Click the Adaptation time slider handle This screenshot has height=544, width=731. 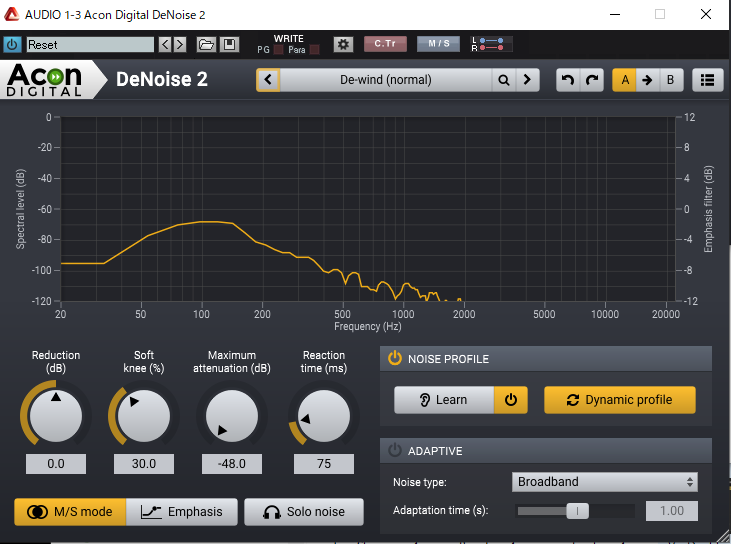577,511
